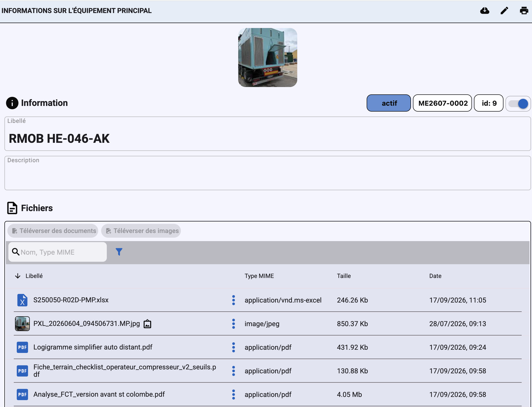Click main image badge icon next to PXL jpg
This screenshot has width=532, height=407.
point(147,324)
